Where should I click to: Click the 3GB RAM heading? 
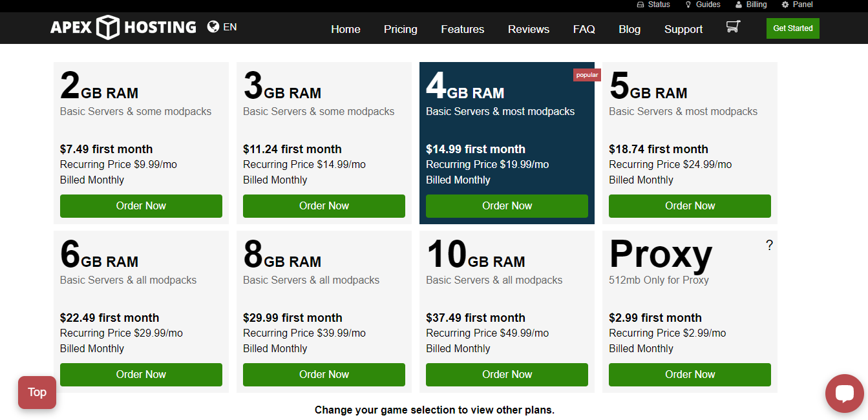(x=282, y=86)
